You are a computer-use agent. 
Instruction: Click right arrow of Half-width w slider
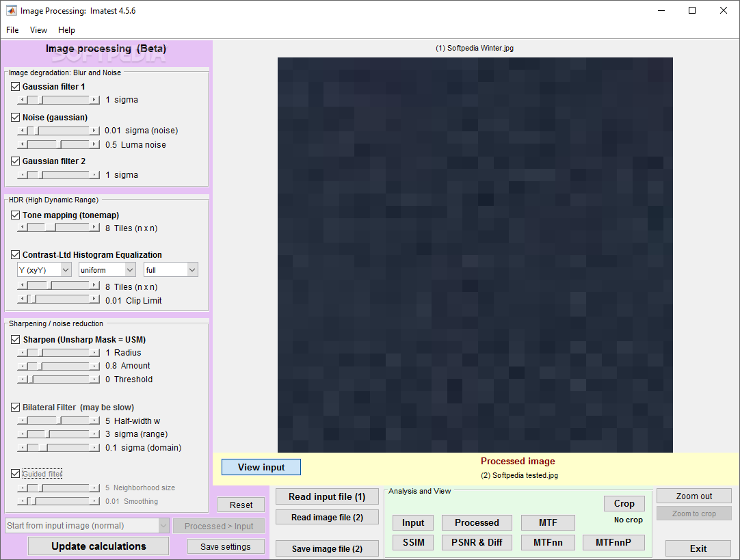point(95,421)
